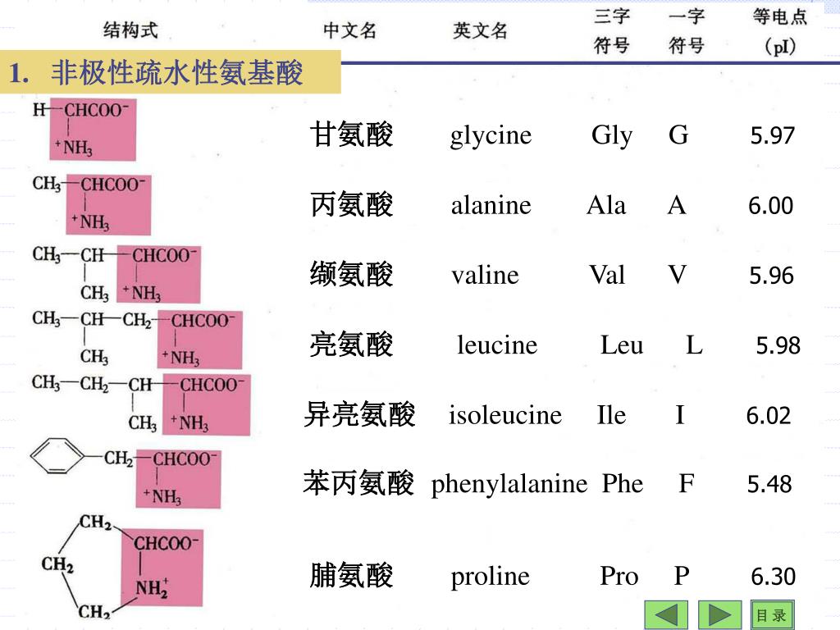Click the 英文名 column header
Viewport: 840px width, 630px height.
[x=480, y=30]
